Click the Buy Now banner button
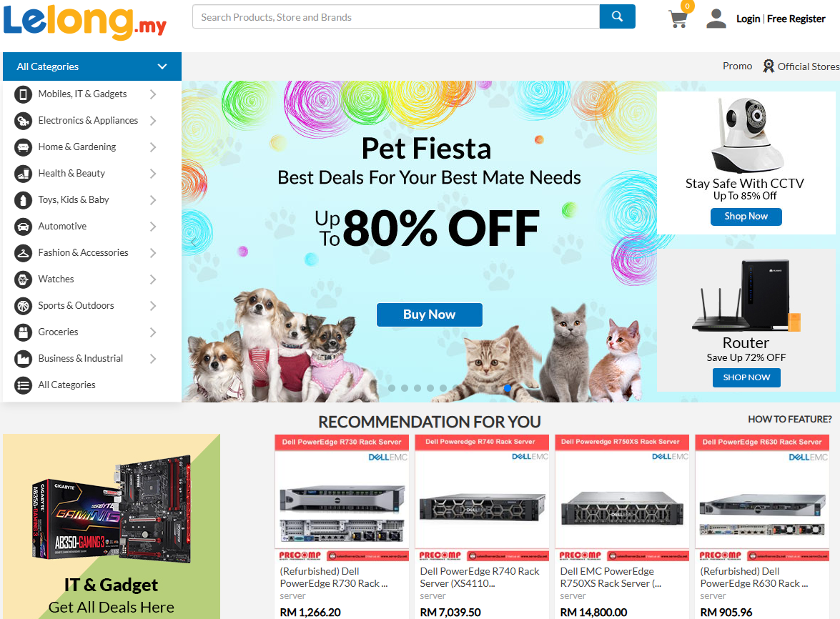Screen dimensions: 840x619 point(429,315)
